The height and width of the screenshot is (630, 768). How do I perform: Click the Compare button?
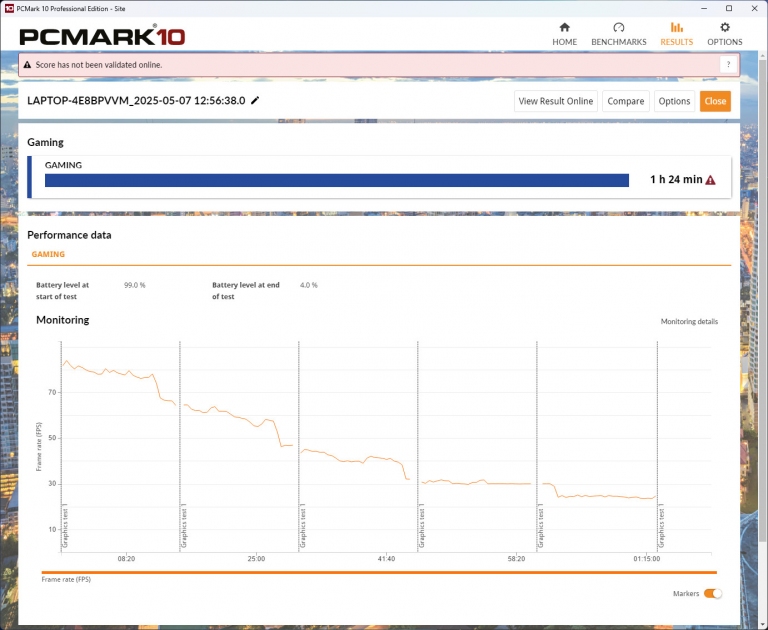click(x=625, y=101)
